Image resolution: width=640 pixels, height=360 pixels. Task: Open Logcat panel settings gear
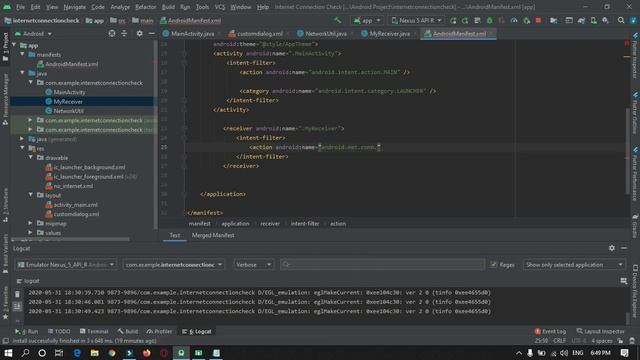[x=611, y=248]
